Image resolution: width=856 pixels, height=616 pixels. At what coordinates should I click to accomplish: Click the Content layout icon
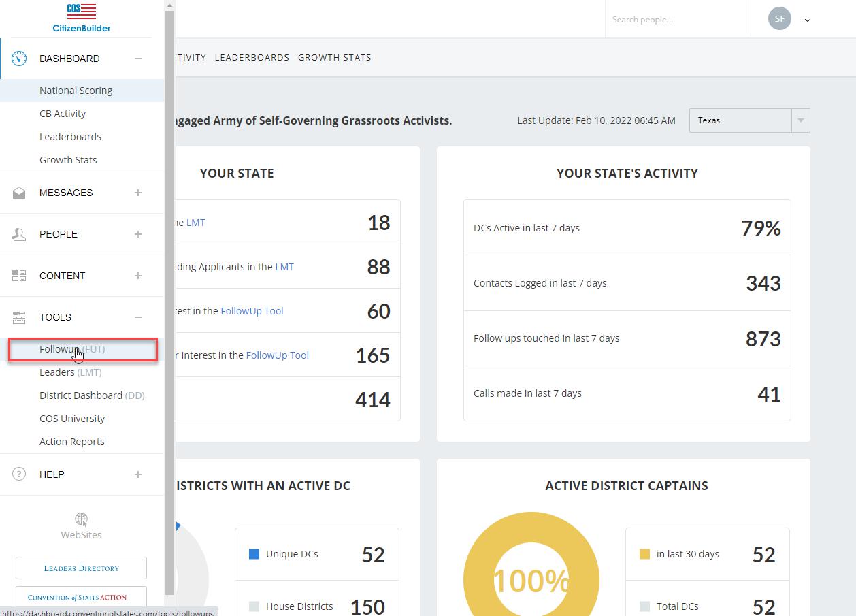(x=19, y=276)
